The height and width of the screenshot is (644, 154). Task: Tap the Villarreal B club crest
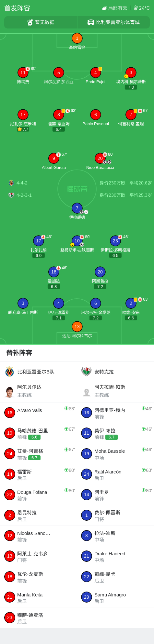tap(10, 372)
